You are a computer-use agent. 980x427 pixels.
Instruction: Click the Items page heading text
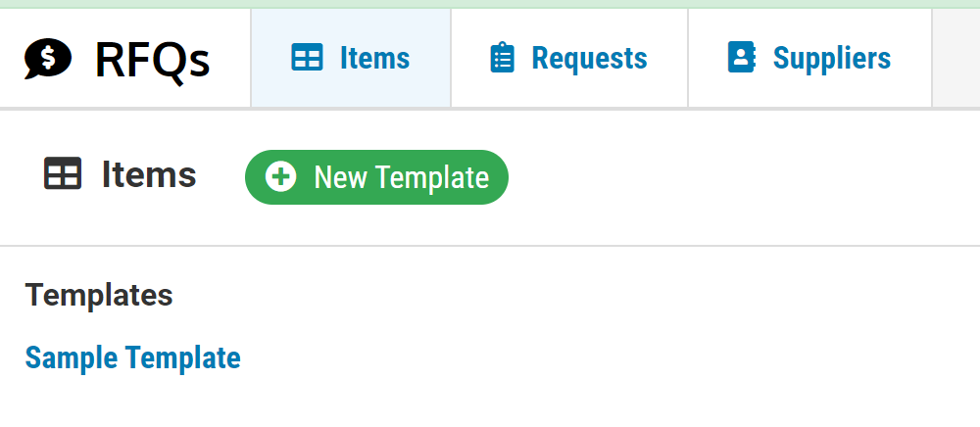(149, 174)
